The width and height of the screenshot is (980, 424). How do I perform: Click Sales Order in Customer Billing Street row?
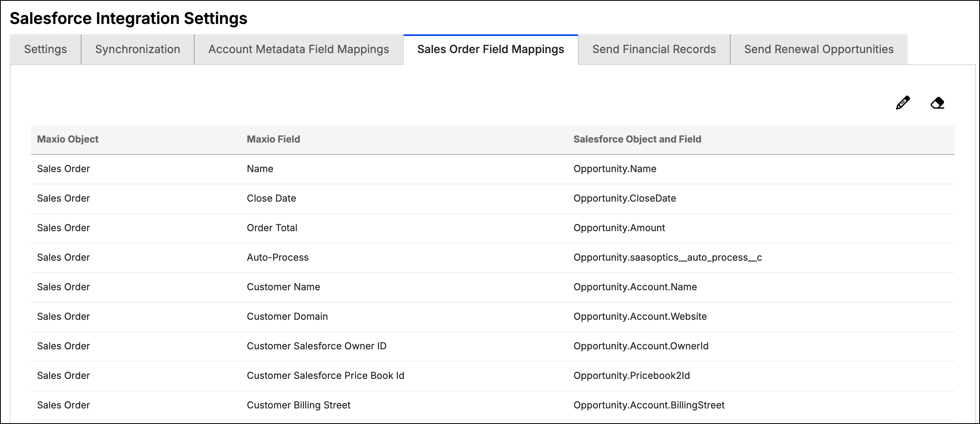point(63,405)
